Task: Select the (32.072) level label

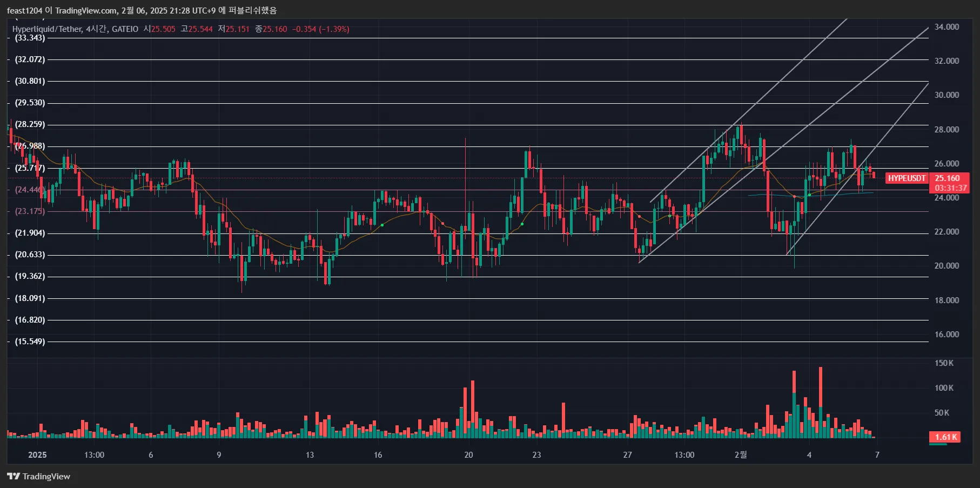Action: (x=30, y=59)
